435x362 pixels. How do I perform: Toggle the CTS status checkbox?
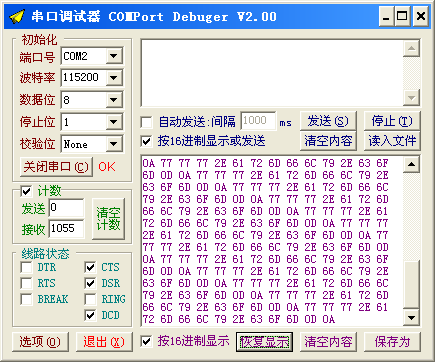tap(90, 267)
